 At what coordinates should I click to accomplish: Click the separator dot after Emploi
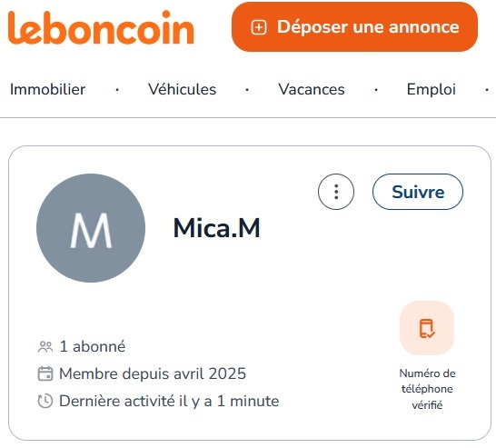coord(487,90)
